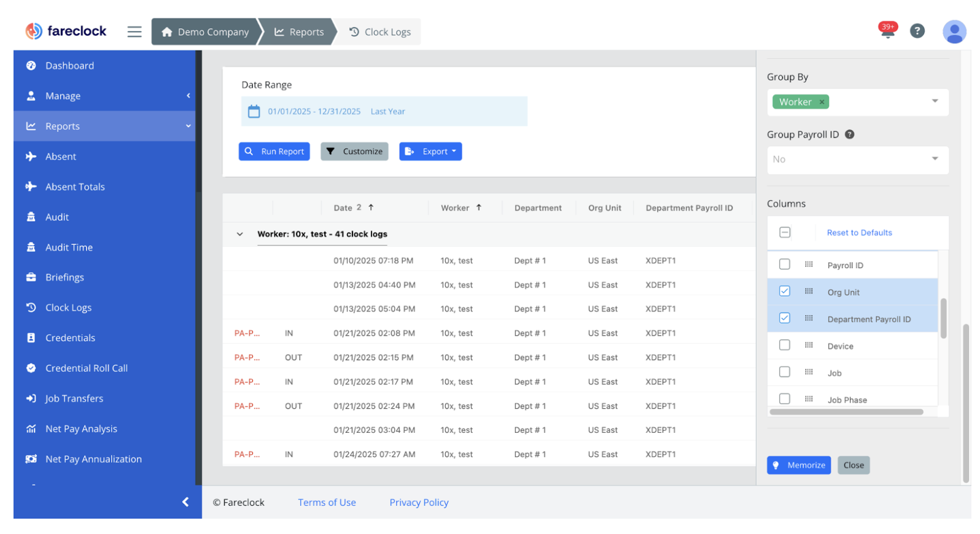Click the notifications bell icon
Screen dimensions: 980x534
[887, 31]
